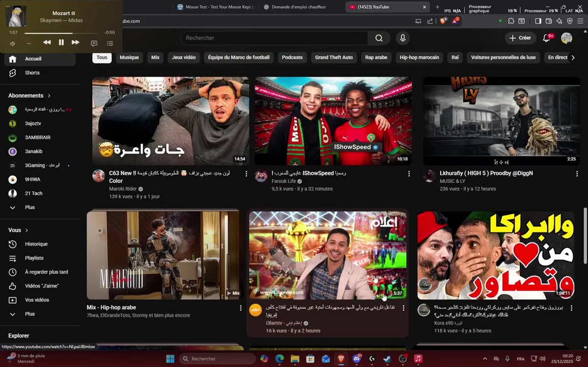Switch to Demande d'emploi chauffeur tab

[x=295, y=7]
